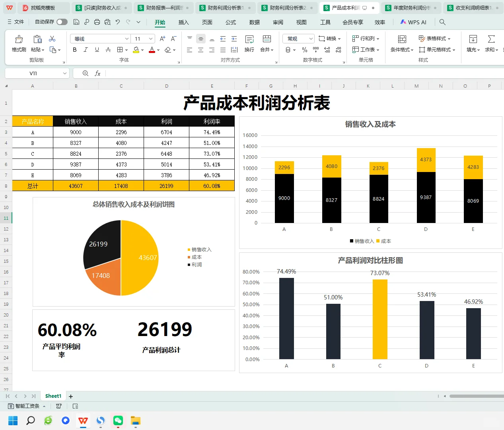Screen dimensions: 504x430
Task: Open the number format 常规 dropdown
Action: coord(311,39)
